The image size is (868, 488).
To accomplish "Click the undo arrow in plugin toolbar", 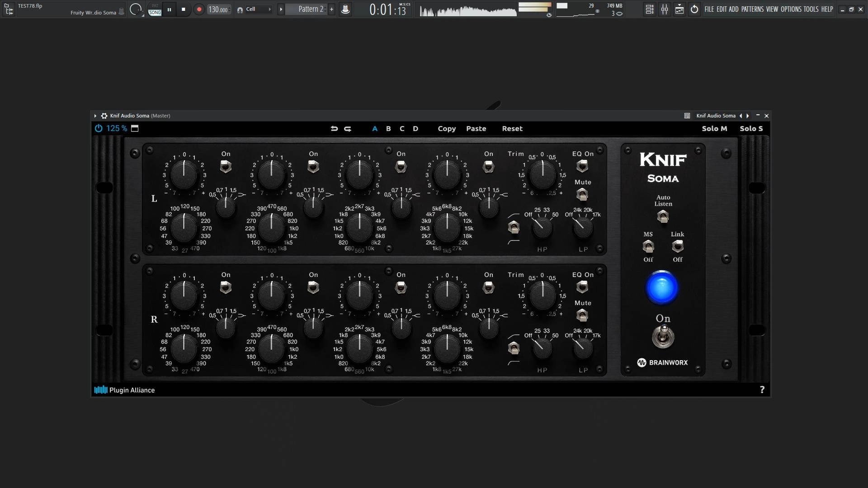I will [x=334, y=129].
